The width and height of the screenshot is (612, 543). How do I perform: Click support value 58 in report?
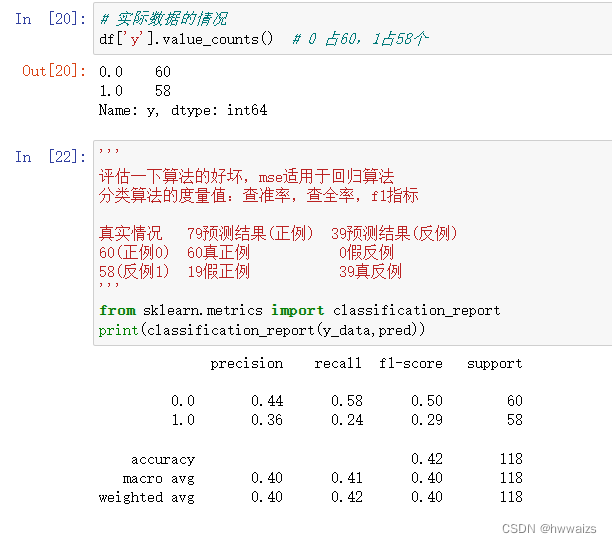pyautogui.click(x=515, y=420)
